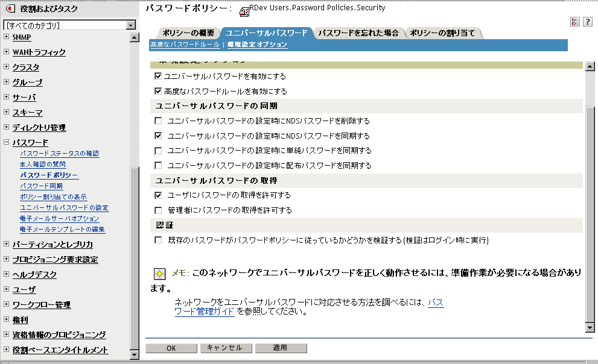Click the 適用 button
Viewport: 598px width, 364px height.
pyautogui.click(x=281, y=348)
